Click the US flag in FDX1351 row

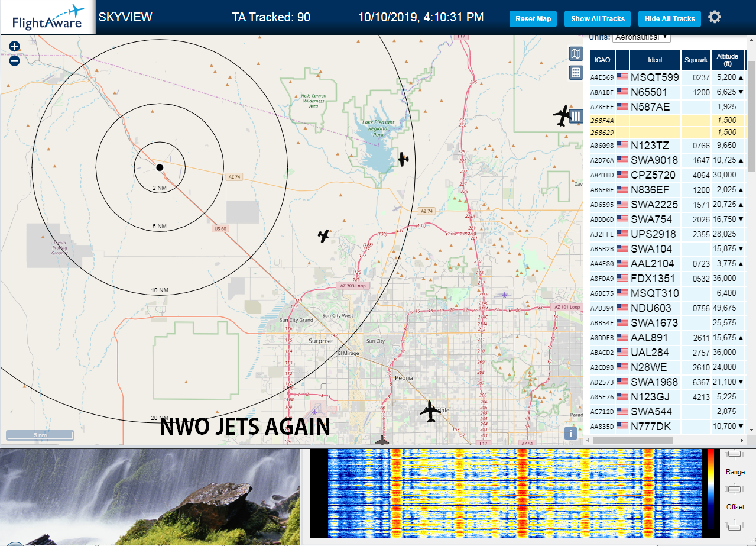pyautogui.click(x=622, y=278)
